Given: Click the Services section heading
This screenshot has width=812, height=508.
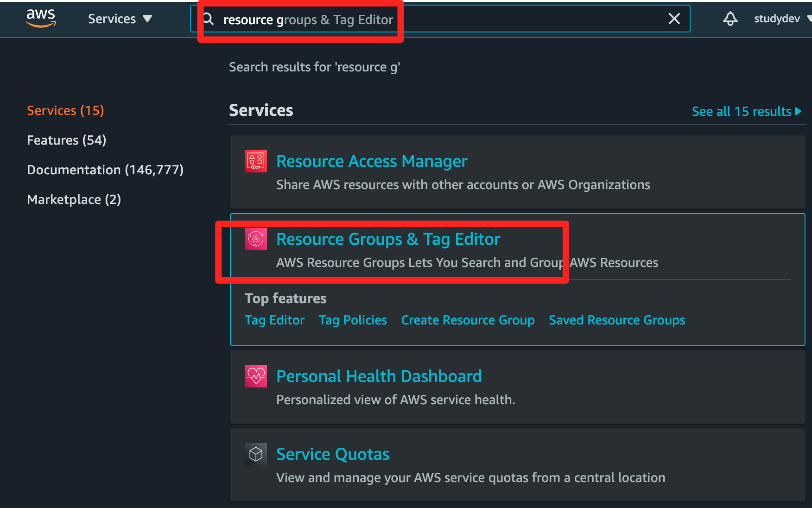Looking at the screenshot, I should (x=261, y=110).
